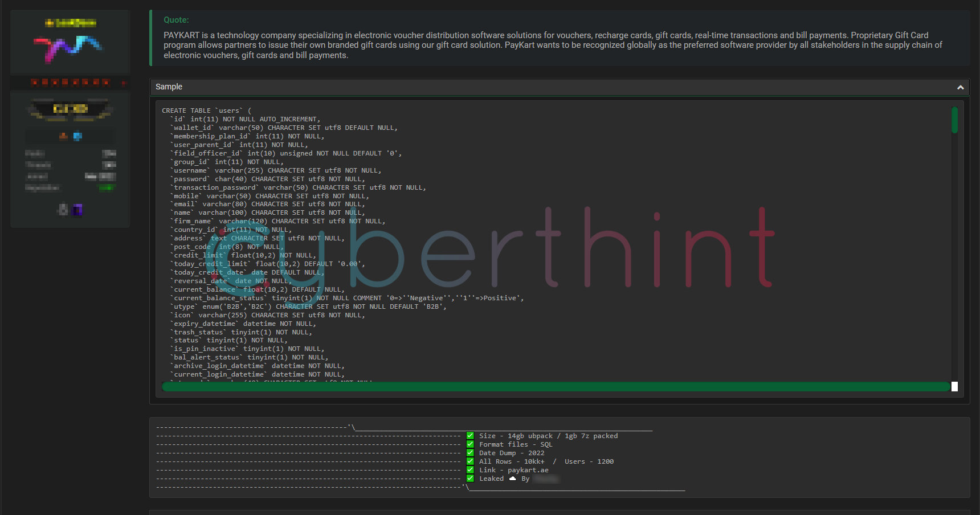Click the green check beside Leaked
Viewport: 980px width, 515px height.
coord(470,479)
